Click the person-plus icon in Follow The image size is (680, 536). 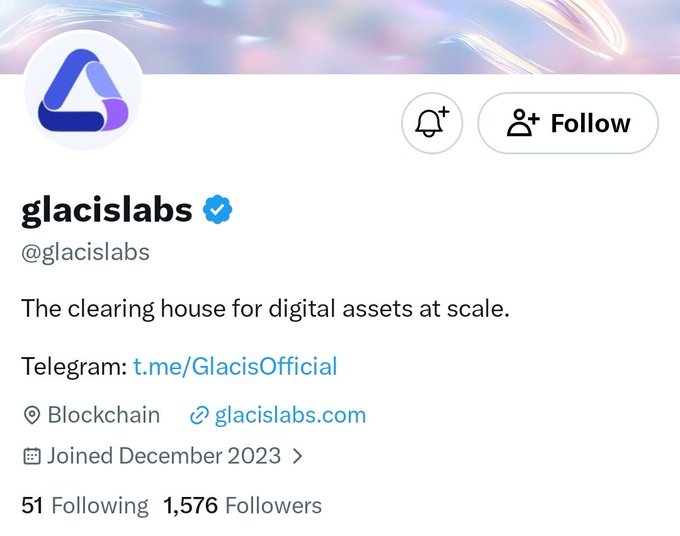coord(523,123)
